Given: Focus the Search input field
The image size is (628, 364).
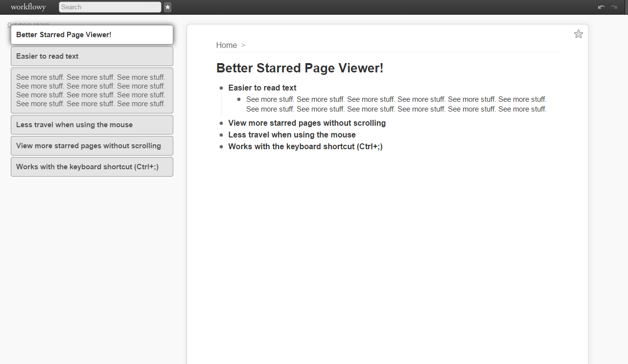Looking at the screenshot, I should 110,7.
